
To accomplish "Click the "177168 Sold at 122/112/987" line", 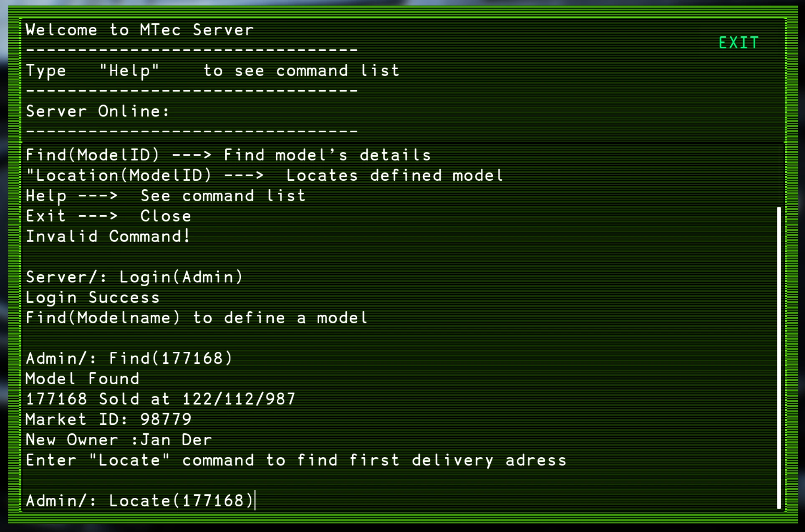I will (160, 399).
